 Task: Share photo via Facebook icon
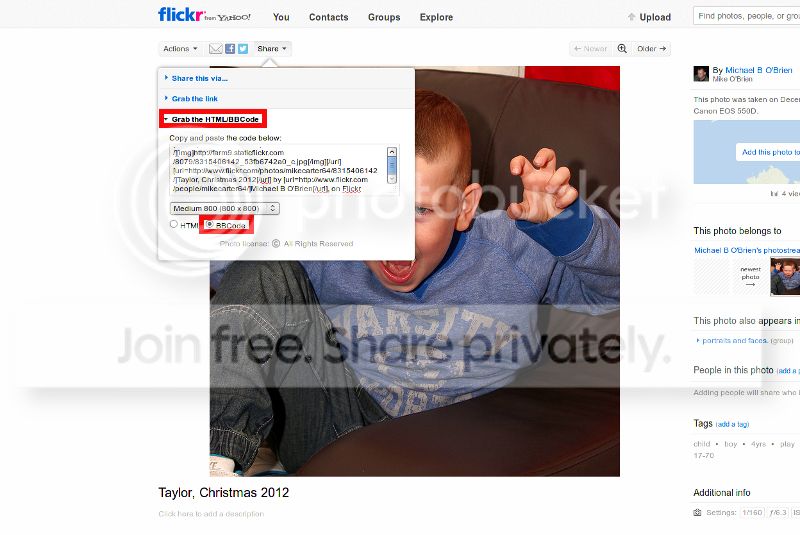tap(230, 48)
